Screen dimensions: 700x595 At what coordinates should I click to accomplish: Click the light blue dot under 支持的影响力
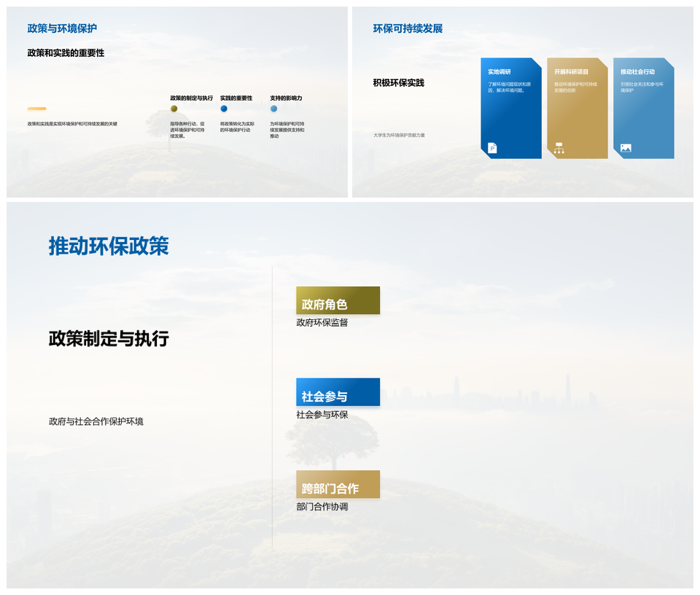(273, 109)
